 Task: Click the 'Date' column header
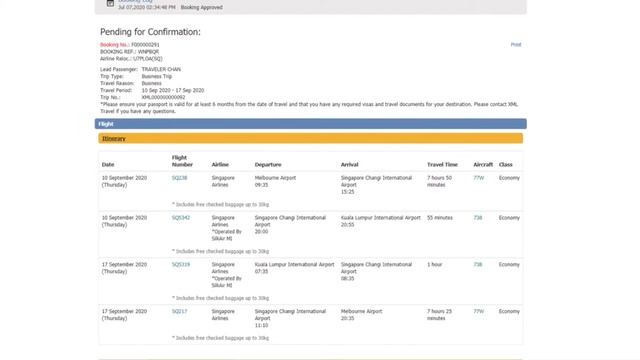coord(108,165)
